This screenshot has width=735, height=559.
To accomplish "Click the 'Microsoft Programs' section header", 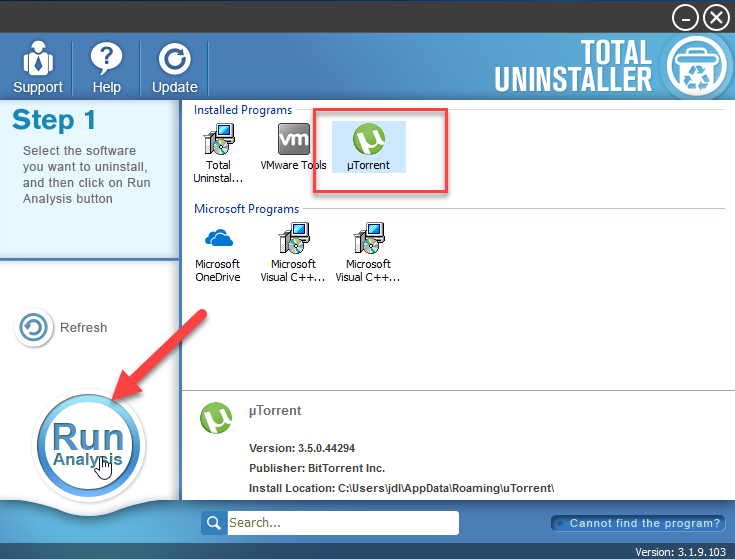I will (x=247, y=209).
